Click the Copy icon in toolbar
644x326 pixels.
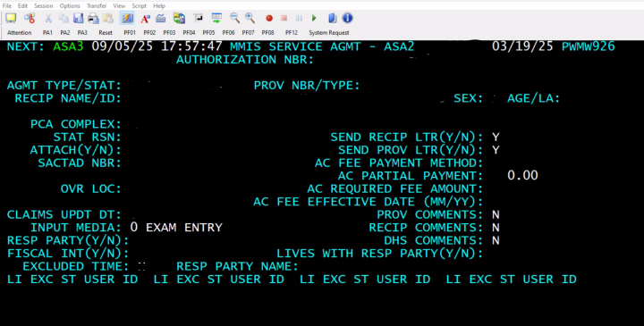[x=64, y=18]
